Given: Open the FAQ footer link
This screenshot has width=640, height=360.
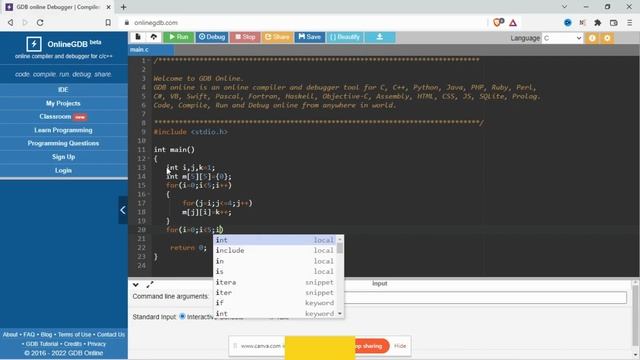Looking at the screenshot, I should coord(29,335).
